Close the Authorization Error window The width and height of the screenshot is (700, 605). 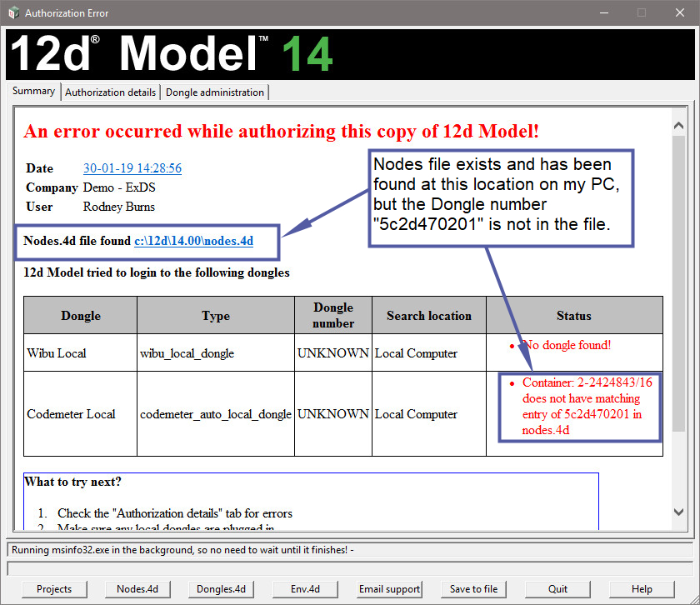pos(679,13)
